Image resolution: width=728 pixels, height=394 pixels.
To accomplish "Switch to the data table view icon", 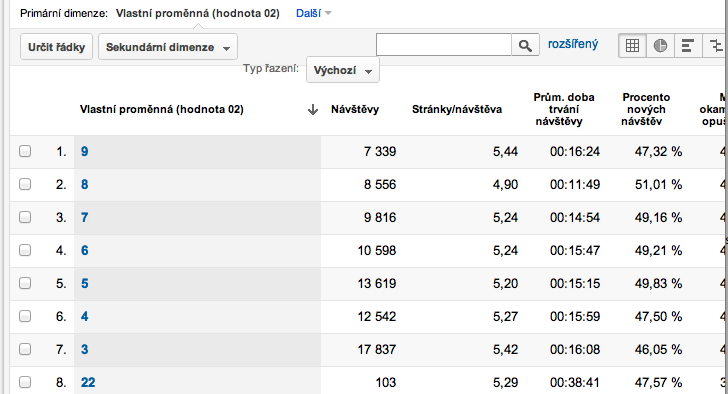I will [632, 45].
